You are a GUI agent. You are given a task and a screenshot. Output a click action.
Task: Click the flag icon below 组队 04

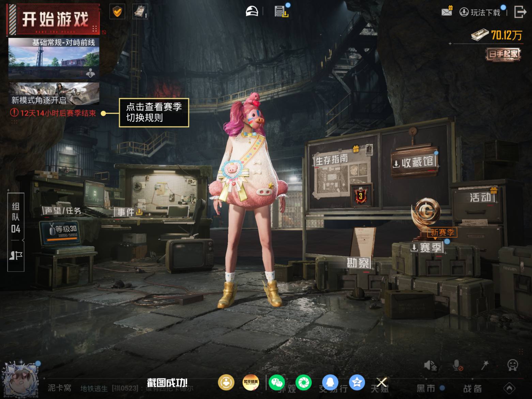coord(16,255)
